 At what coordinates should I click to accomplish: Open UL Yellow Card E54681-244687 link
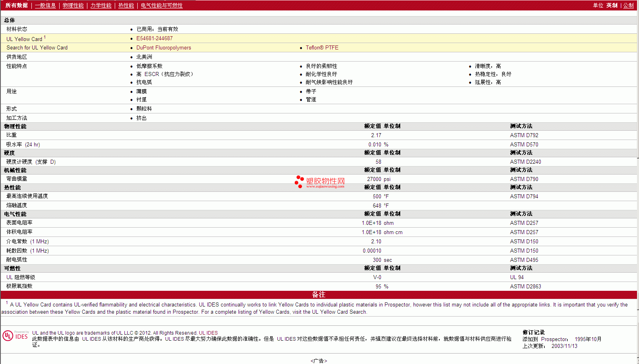[x=155, y=38]
